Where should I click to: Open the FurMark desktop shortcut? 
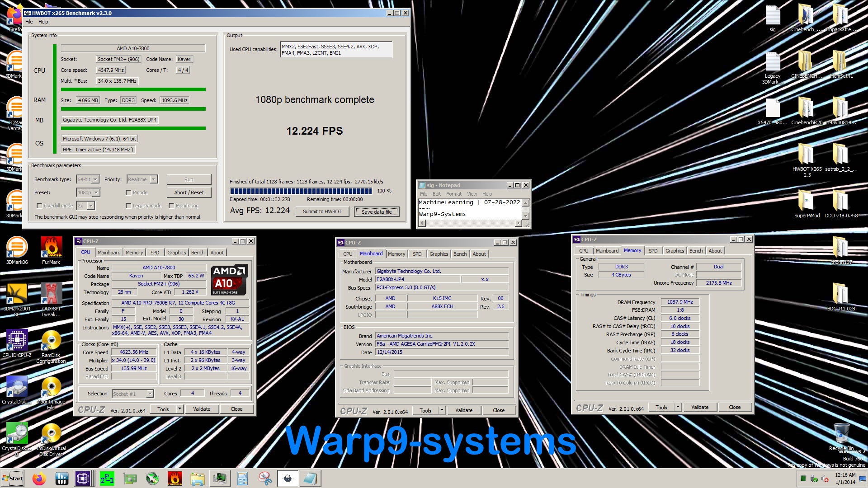pos(51,250)
